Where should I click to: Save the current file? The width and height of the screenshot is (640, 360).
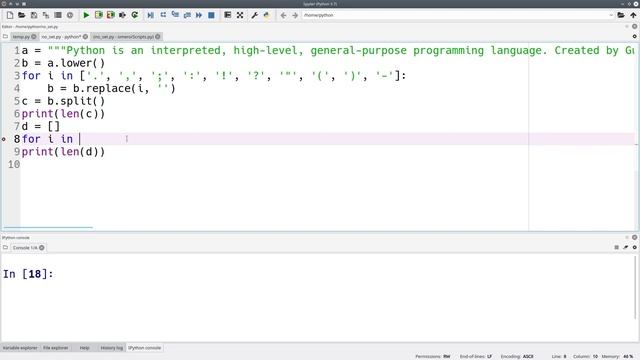[x=34, y=15]
